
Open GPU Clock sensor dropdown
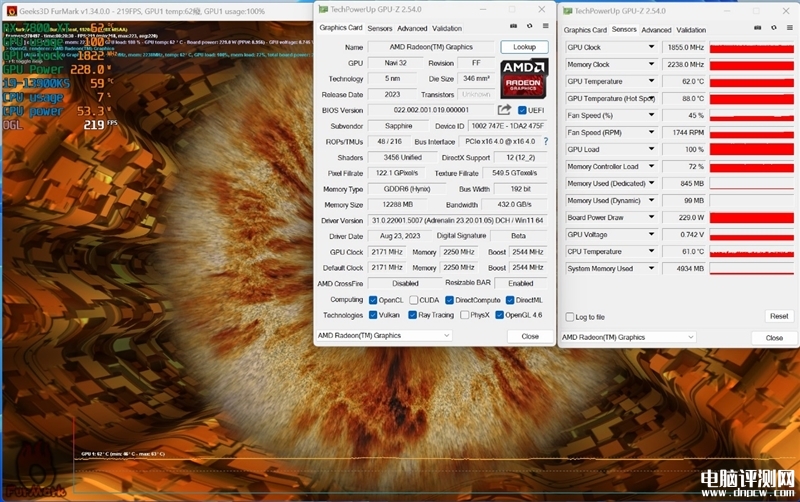coord(652,47)
